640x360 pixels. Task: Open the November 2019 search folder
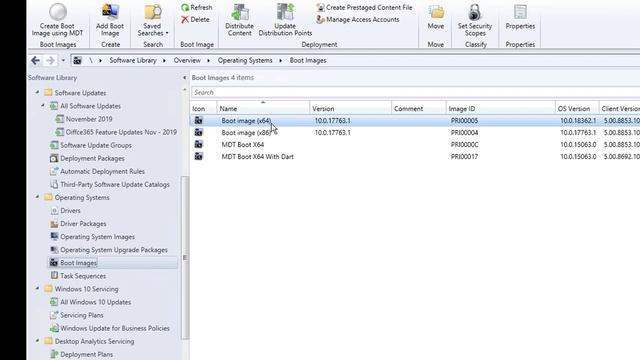tap(89, 119)
